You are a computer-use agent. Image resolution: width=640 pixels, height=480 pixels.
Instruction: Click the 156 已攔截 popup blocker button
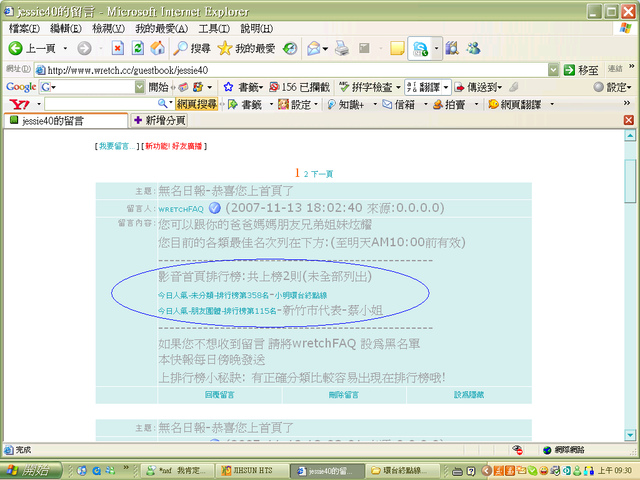point(300,87)
